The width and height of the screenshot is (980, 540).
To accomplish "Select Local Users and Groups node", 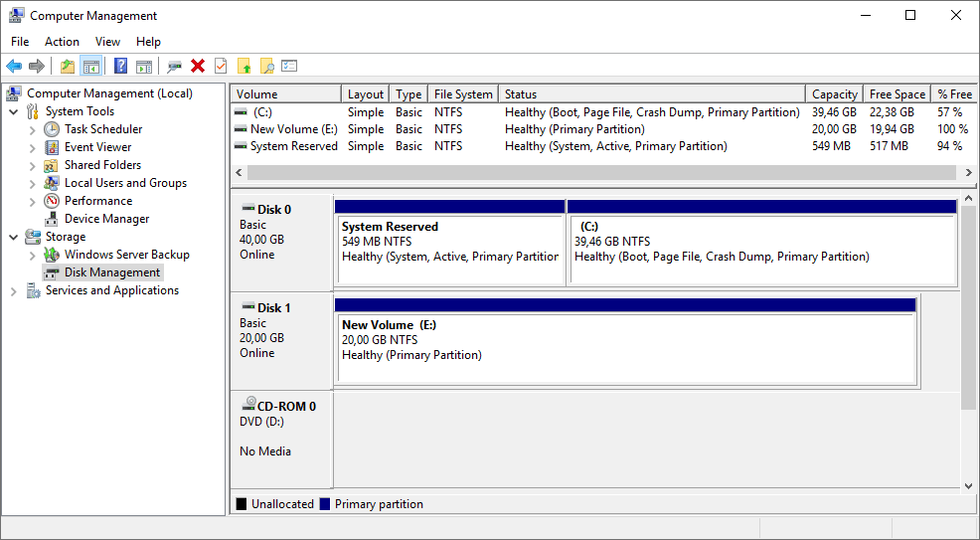I will click(x=125, y=183).
